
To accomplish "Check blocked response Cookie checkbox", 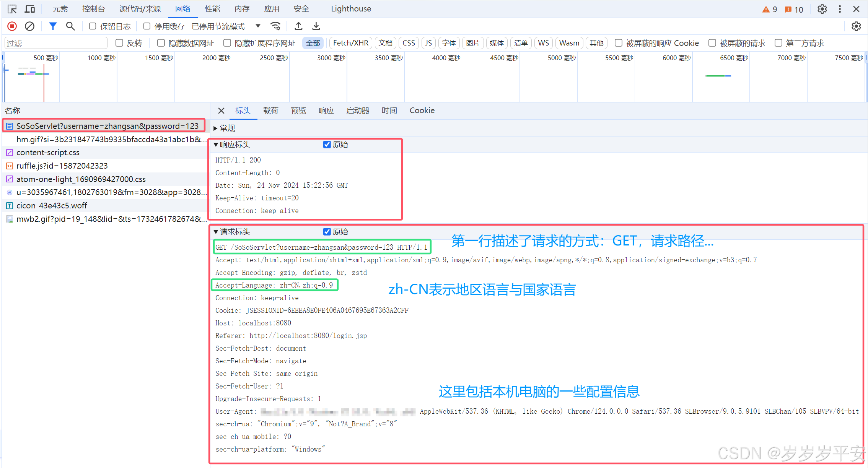I will 619,43.
